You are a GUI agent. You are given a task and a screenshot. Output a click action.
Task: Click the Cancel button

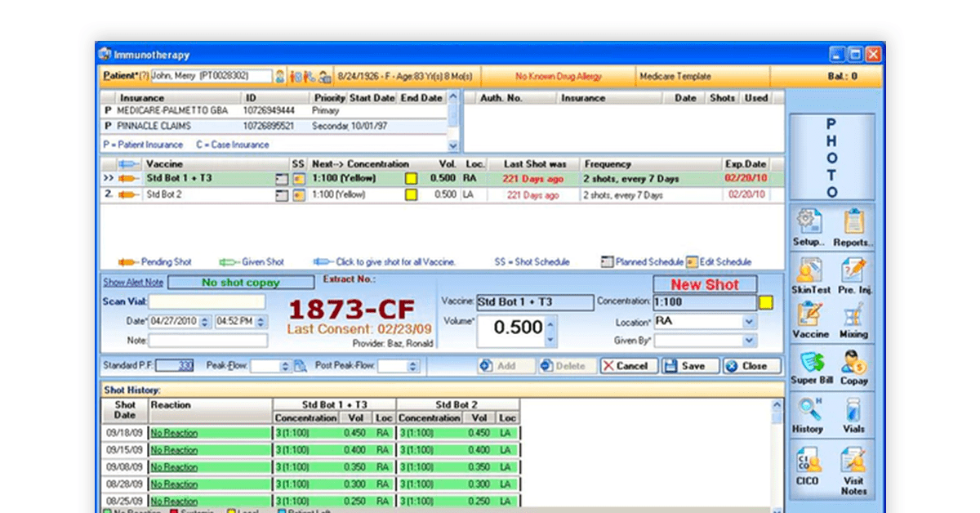click(x=629, y=366)
